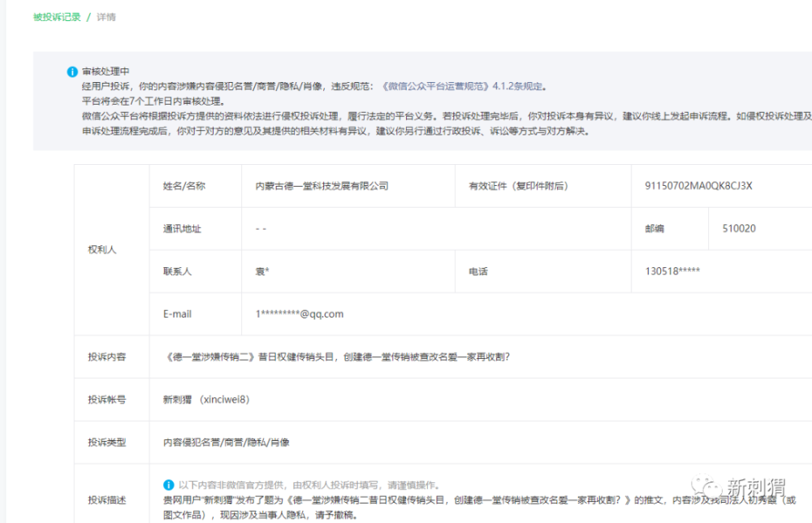The height and width of the screenshot is (523, 812).
Task: Open the 被投诉记录 breadcrumb link
Action: [x=57, y=17]
